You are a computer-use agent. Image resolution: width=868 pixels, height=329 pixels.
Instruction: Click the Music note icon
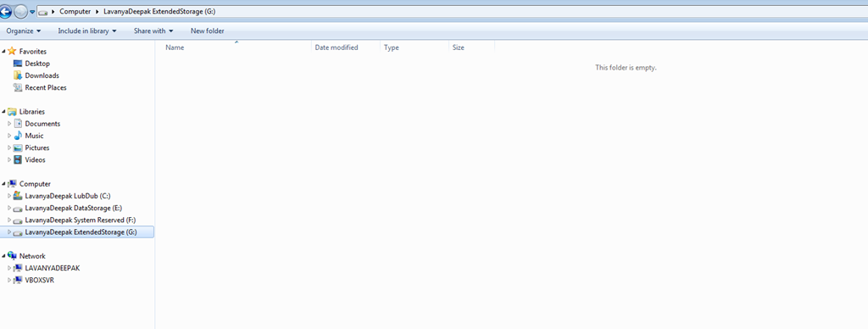pos(18,136)
